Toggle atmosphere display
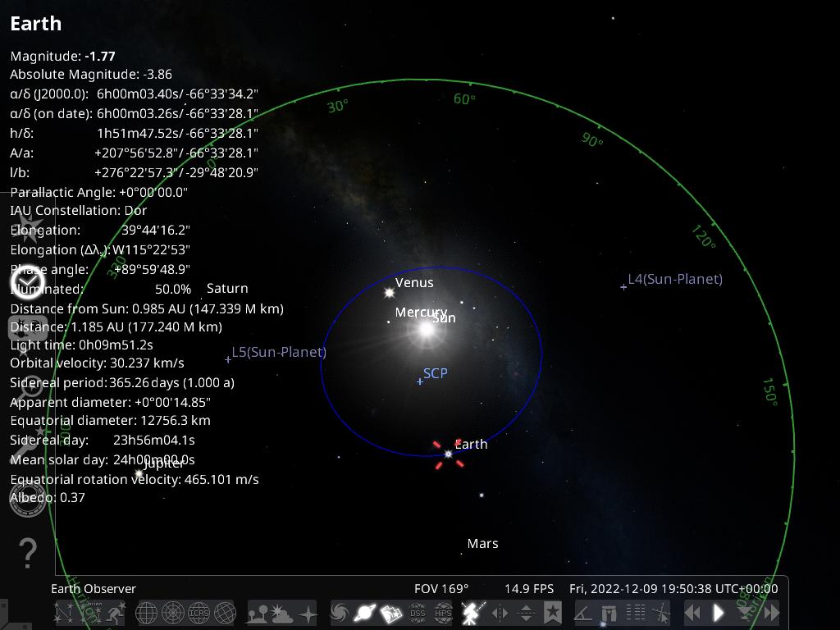 (282, 612)
